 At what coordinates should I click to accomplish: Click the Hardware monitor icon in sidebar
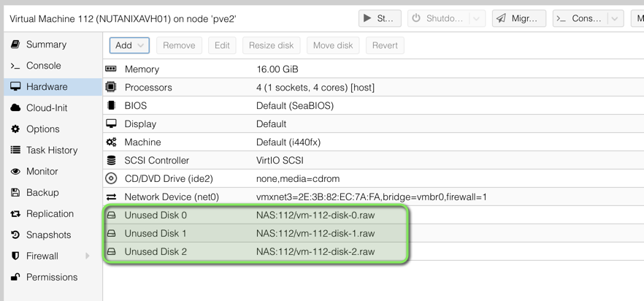(15, 87)
